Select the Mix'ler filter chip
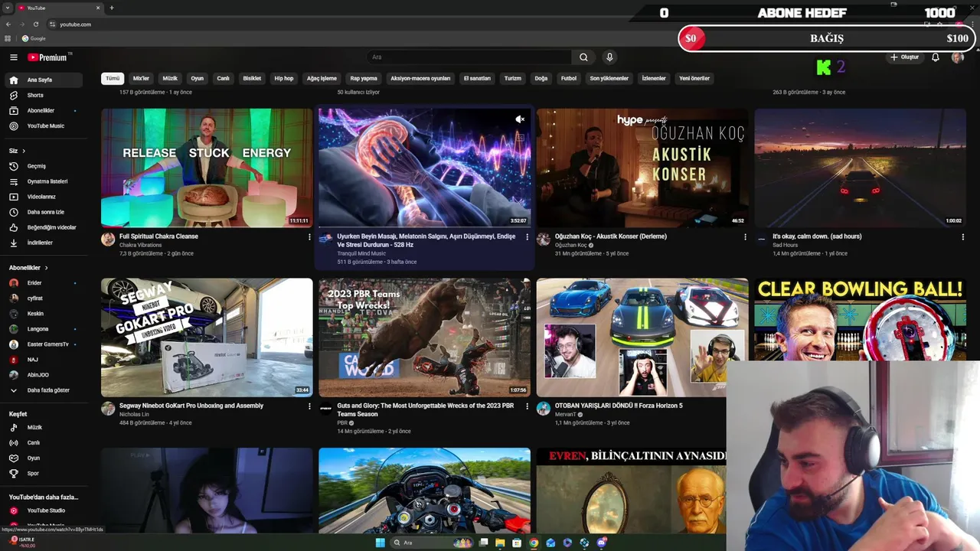This screenshot has width=980, height=551. 141,78
